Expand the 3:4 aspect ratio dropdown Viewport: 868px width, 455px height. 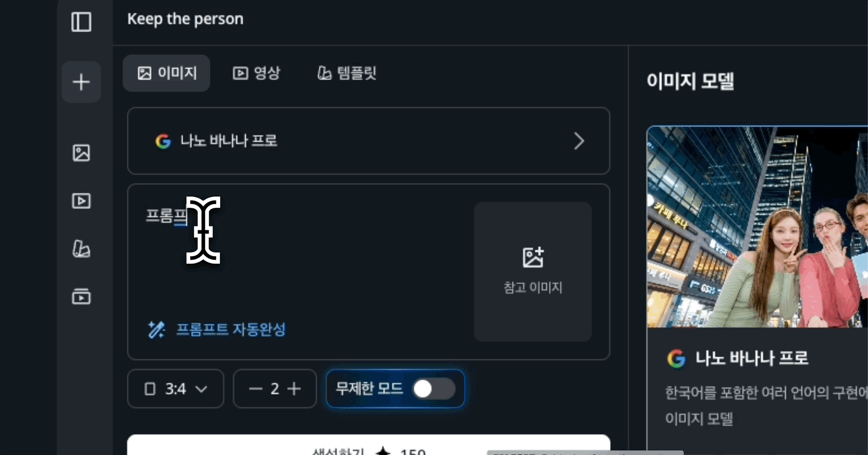(175, 389)
